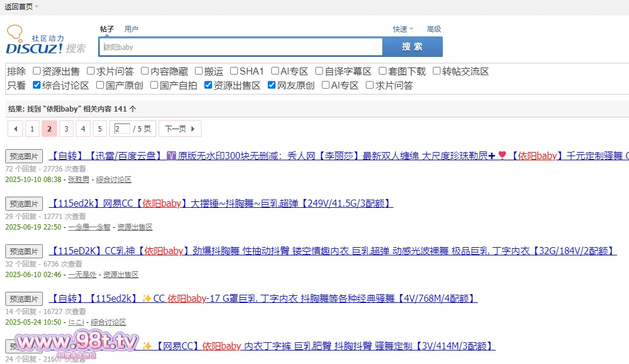Open the 资源出售区 forum link under second result

134,227
